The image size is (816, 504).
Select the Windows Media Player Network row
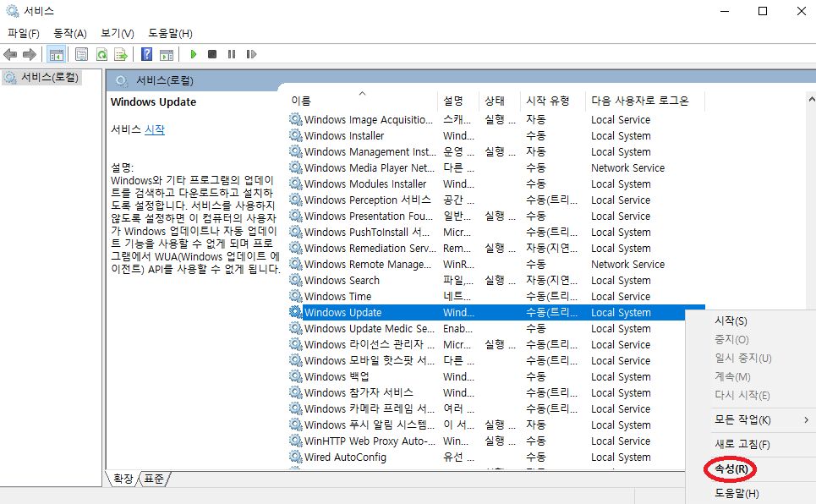pyautogui.click(x=496, y=167)
